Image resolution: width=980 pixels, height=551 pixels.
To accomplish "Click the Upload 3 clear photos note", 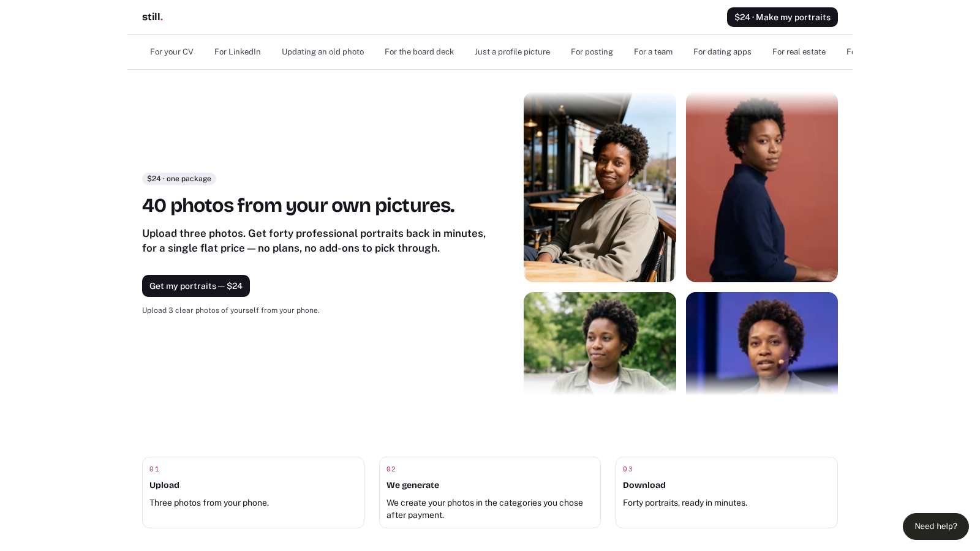I will point(231,310).
